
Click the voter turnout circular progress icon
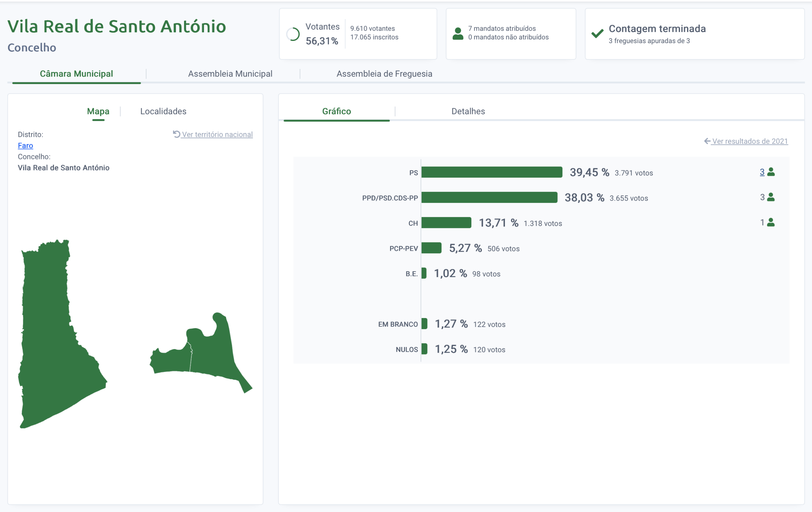[x=293, y=34]
